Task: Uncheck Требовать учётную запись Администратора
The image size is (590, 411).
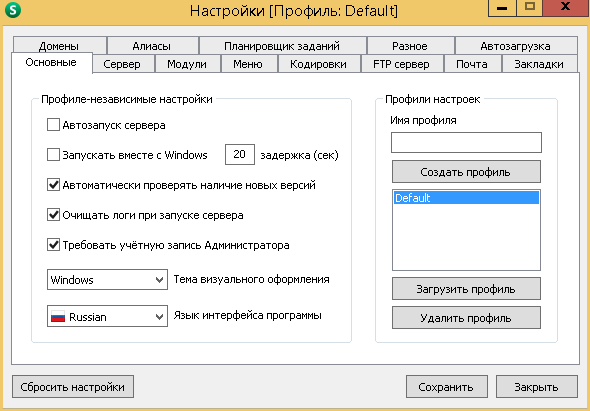Action: point(53,245)
